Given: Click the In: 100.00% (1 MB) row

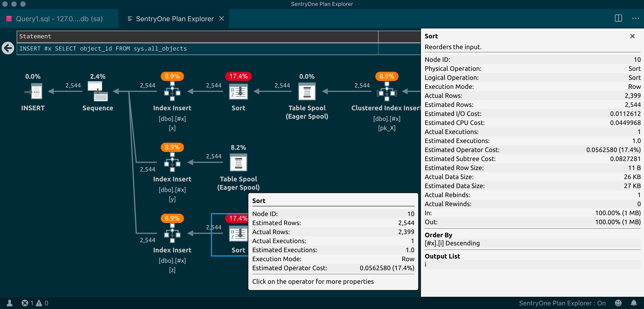Looking at the screenshot, I should tap(532, 213).
